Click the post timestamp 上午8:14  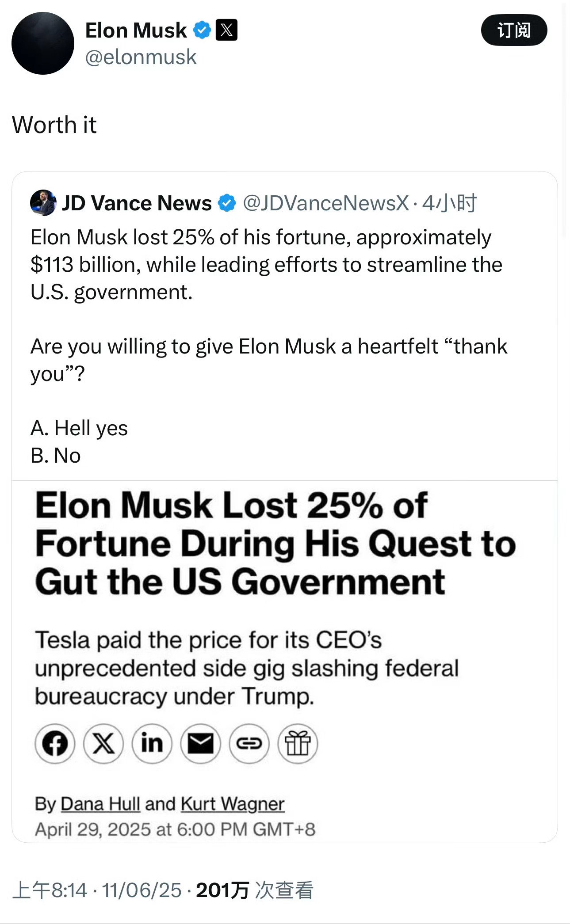coord(50,890)
